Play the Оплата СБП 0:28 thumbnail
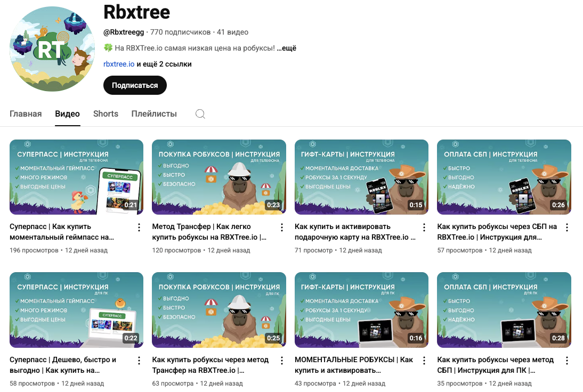Viewport: 583px width, 392px height. (504, 310)
